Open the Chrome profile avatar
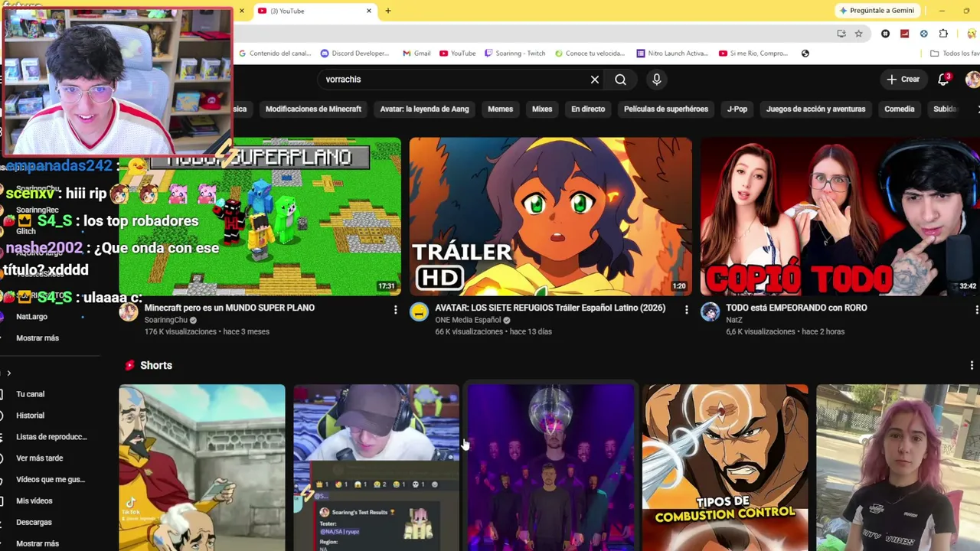 (x=972, y=34)
